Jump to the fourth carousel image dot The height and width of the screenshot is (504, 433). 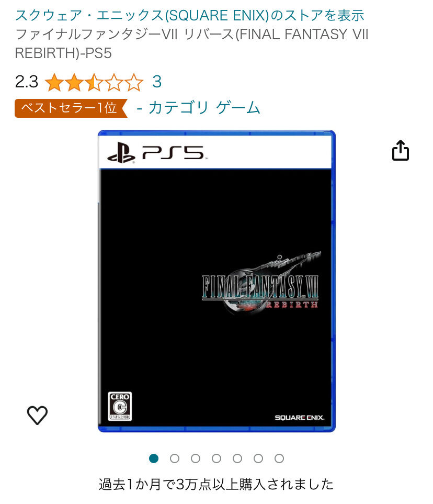tap(216, 458)
